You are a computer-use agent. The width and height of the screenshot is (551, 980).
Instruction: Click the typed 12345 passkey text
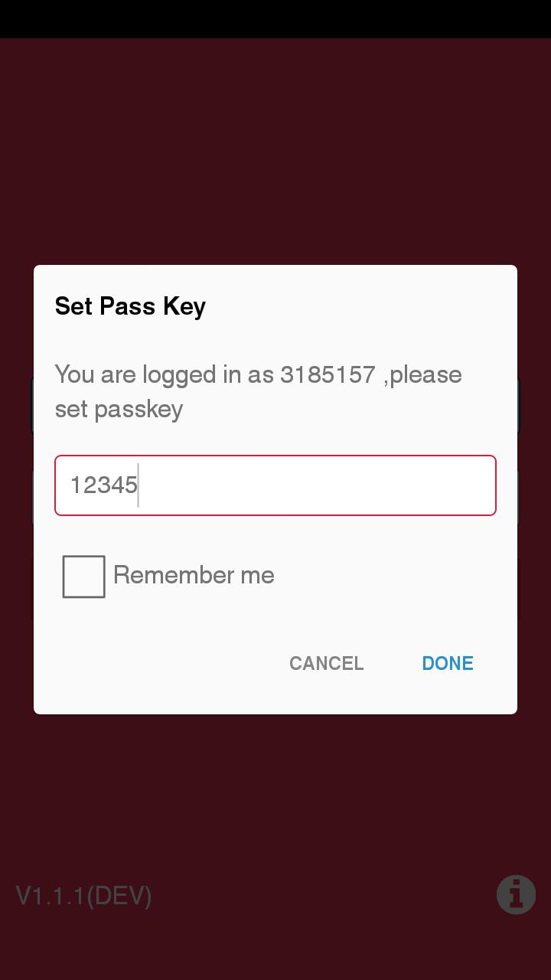pyautogui.click(x=103, y=485)
